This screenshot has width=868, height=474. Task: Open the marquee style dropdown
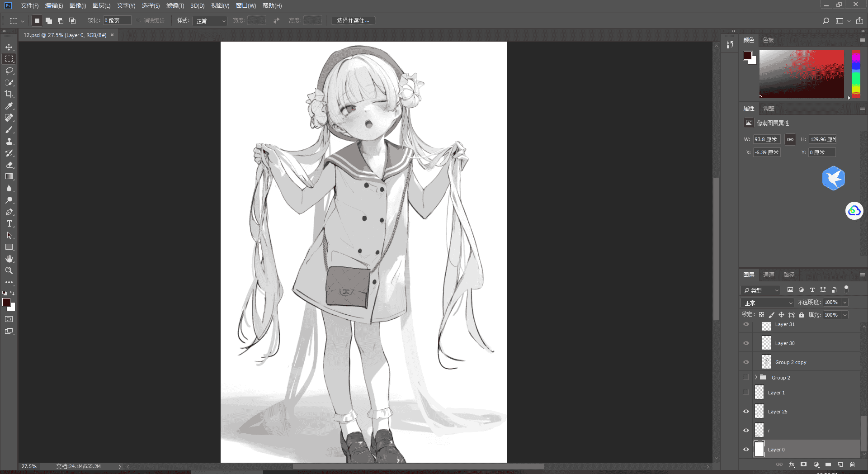(x=210, y=21)
